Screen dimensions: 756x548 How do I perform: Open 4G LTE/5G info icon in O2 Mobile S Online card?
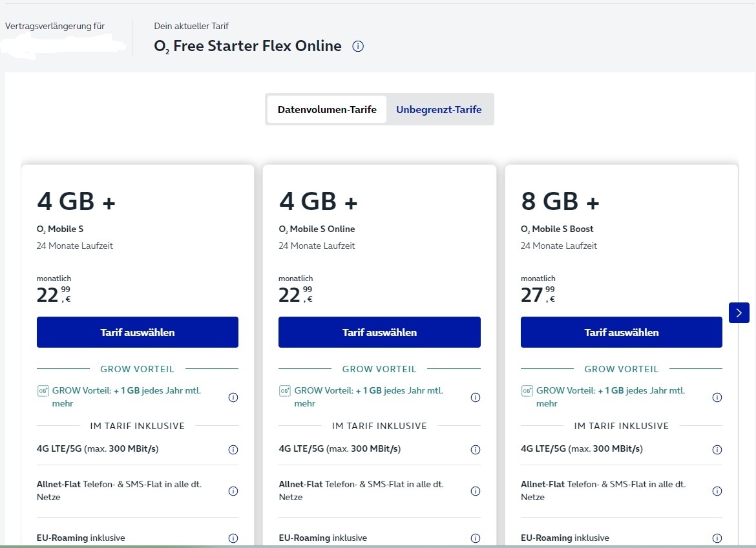click(x=476, y=450)
